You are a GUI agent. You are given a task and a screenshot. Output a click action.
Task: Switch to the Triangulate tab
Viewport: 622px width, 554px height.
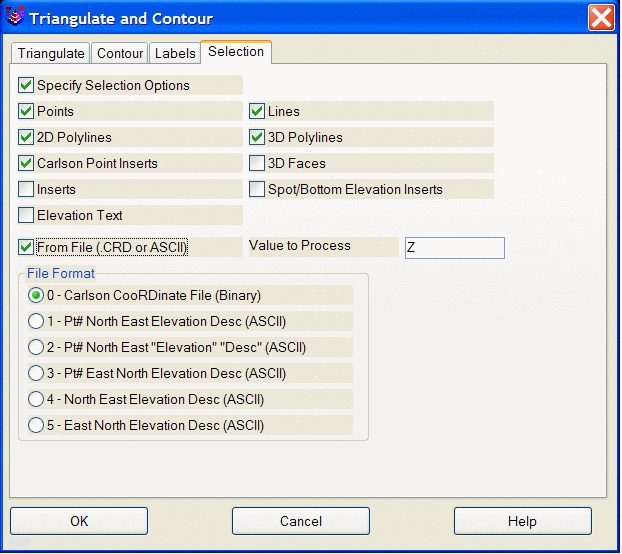(51, 53)
